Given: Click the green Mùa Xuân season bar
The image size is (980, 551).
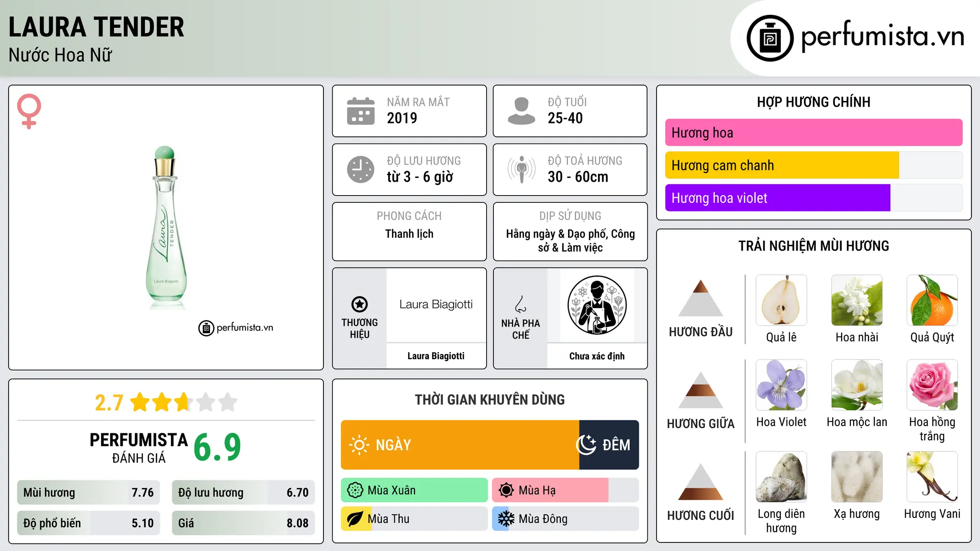Looking at the screenshot, I should pos(414,490).
